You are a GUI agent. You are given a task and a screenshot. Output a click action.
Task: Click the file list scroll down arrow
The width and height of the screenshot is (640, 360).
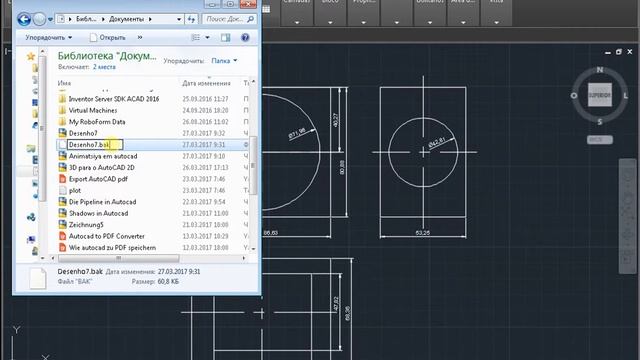point(253,248)
